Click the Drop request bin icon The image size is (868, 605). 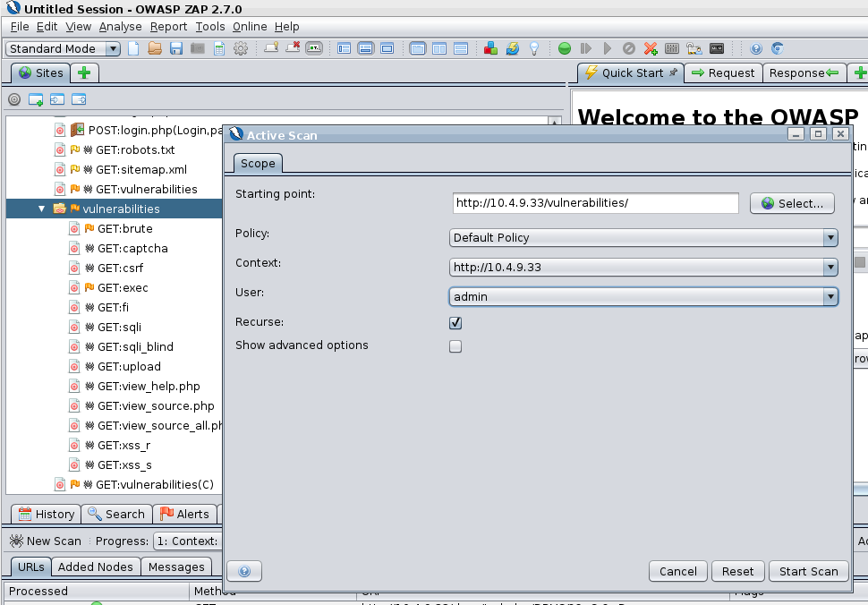(x=629, y=48)
